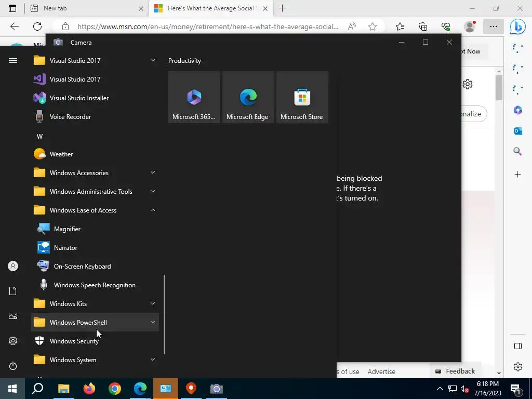
Task: Launch Chrome from taskbar
Action: (x=115, y=389)
